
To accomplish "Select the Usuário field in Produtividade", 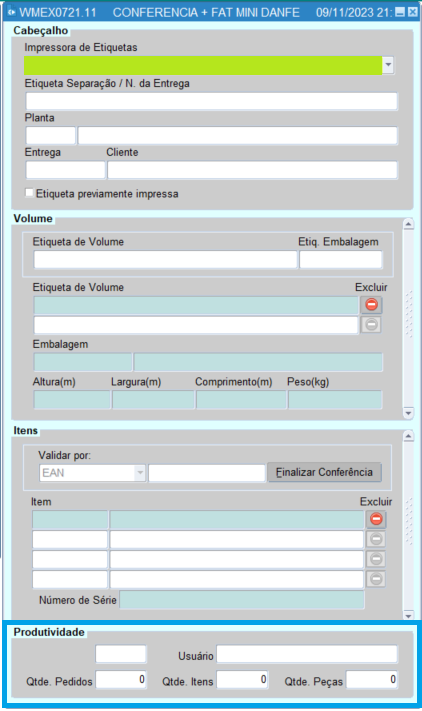I will [307, 655].
